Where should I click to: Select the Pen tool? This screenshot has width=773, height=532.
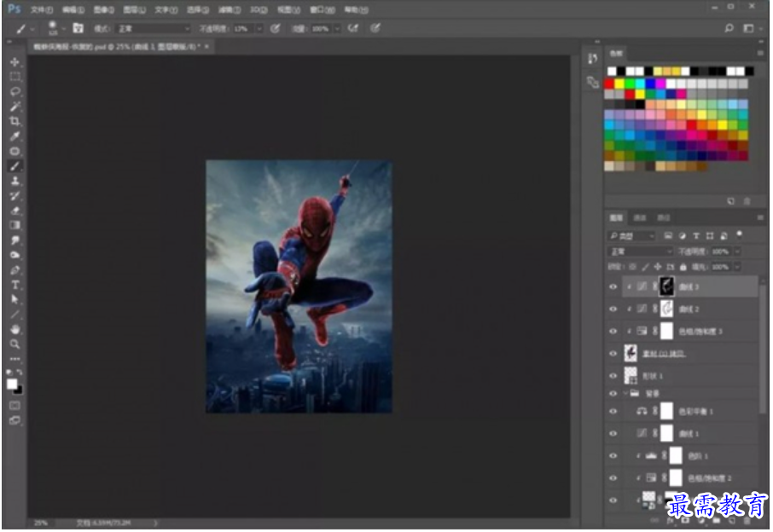tap(15, 270)
